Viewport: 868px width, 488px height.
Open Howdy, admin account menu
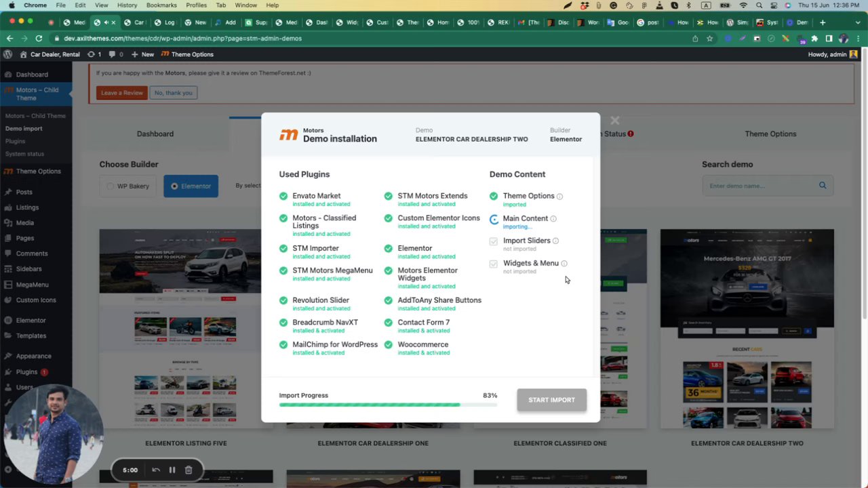[x=833, y=54]
